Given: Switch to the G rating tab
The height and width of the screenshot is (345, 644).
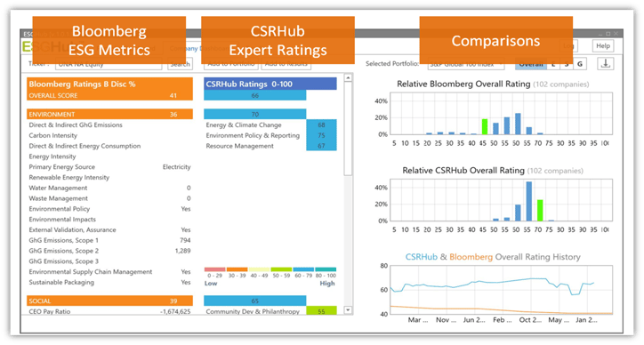Looking at the screenshot, I should 580,64.
